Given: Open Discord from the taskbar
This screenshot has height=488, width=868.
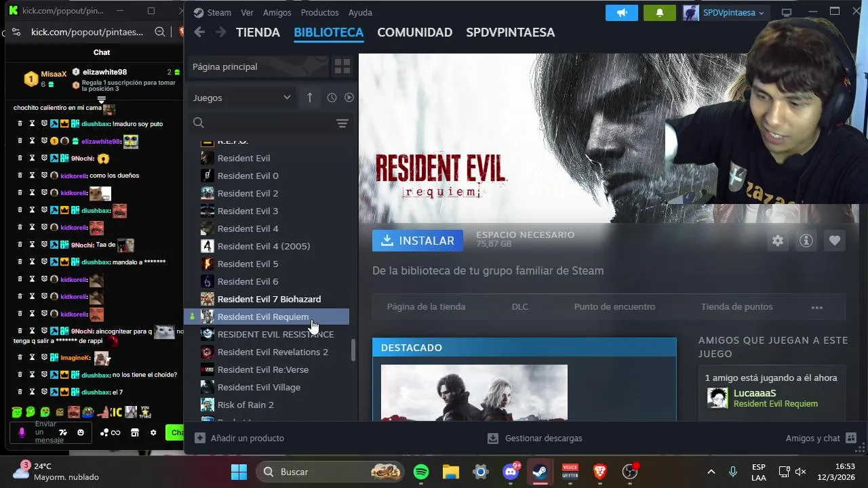Looking at the screenshot, I should (x=511, y=472).
